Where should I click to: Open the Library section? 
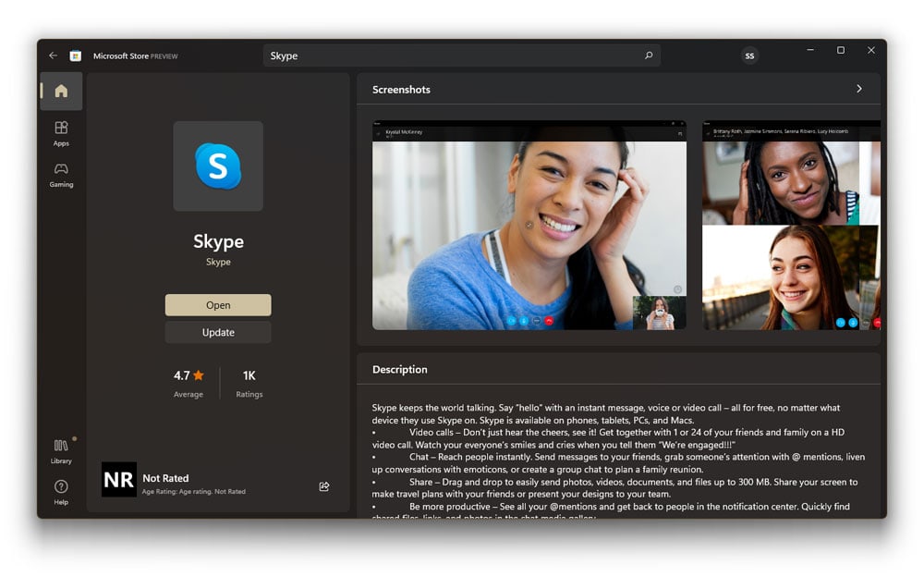point(61,451)
